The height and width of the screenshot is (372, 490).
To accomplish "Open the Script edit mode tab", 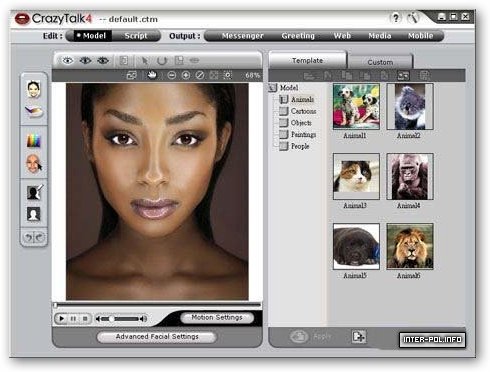I will pos(136,36).
